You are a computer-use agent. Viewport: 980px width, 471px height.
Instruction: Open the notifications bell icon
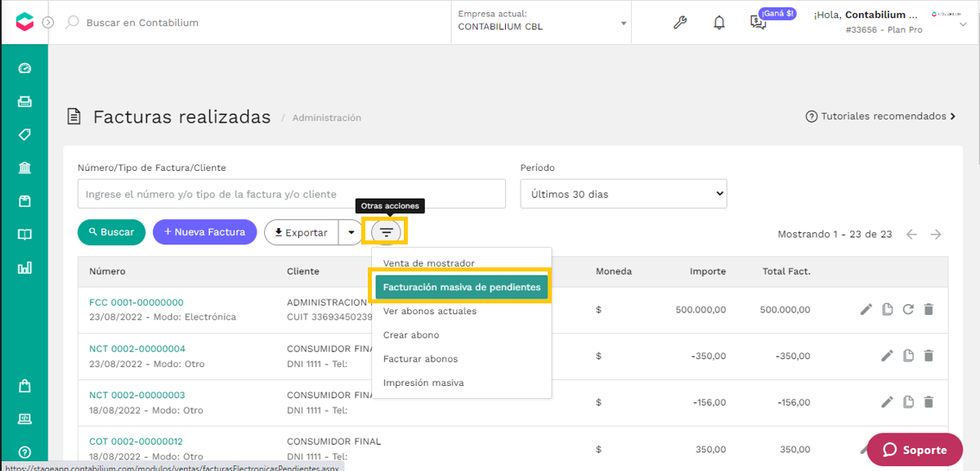click(x=719, y=23)
